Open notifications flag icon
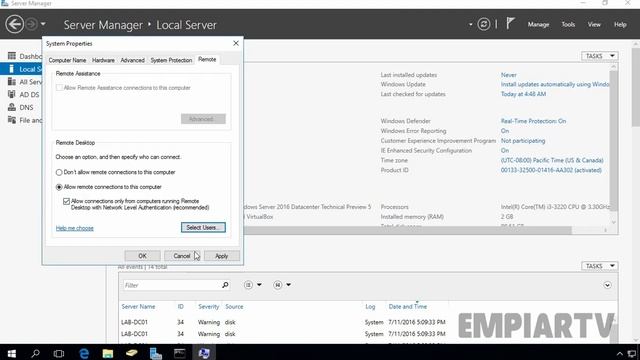 (510, 24)
